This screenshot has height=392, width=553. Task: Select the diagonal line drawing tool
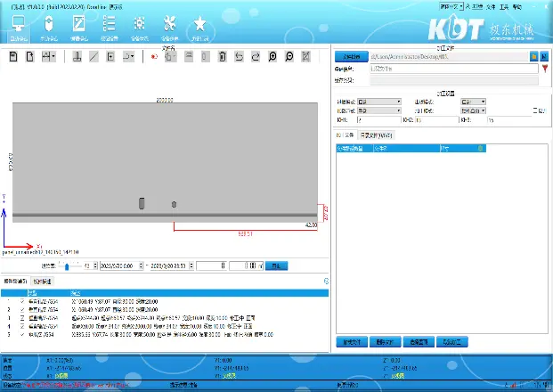[x=94, y=56]
